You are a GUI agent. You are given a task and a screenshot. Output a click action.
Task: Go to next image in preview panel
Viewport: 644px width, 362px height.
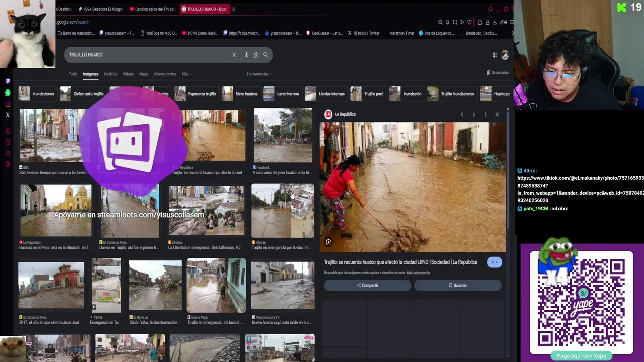click(x=473, y=115)
